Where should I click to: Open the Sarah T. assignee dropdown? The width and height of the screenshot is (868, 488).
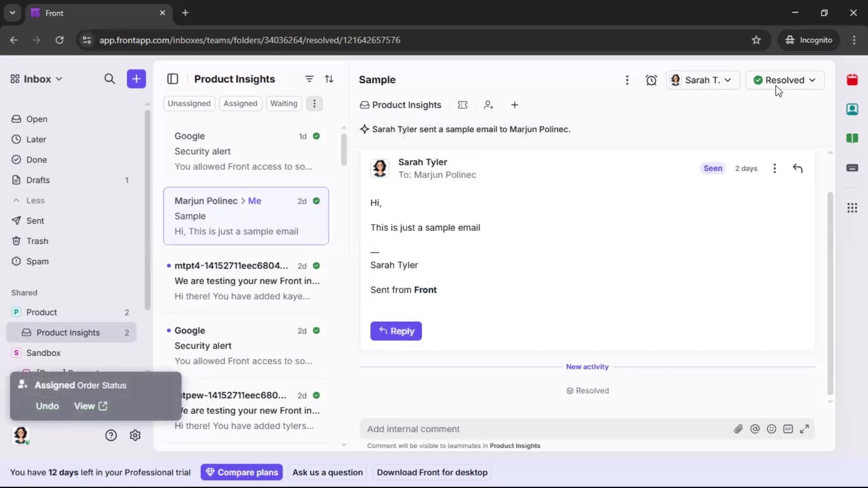tap(703, 80)
